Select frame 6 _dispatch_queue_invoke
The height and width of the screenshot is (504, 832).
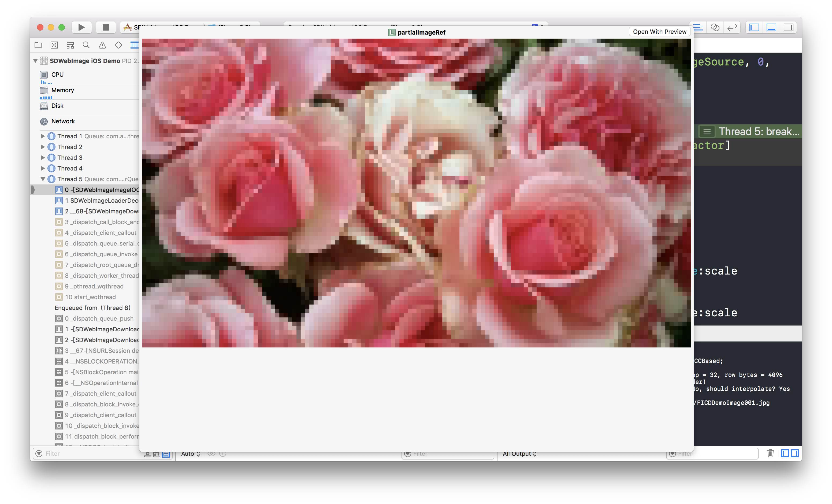[x=85, y=254]
